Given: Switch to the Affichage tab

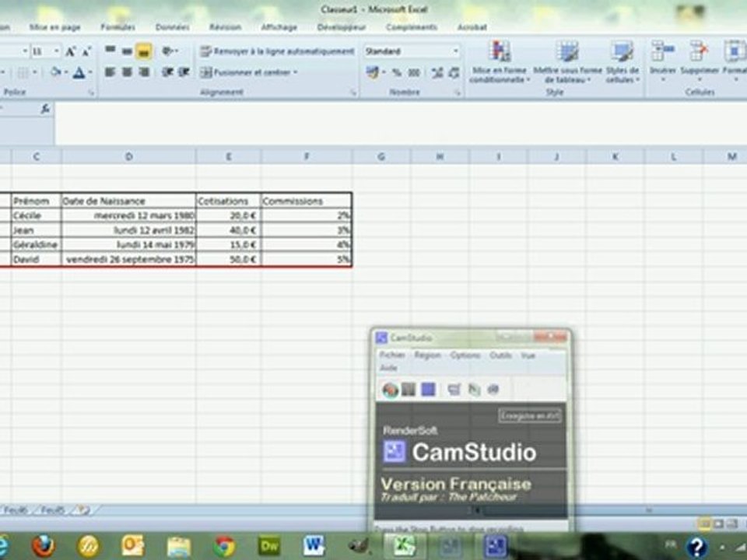Looking at the screenshot, I should point(279,27).
